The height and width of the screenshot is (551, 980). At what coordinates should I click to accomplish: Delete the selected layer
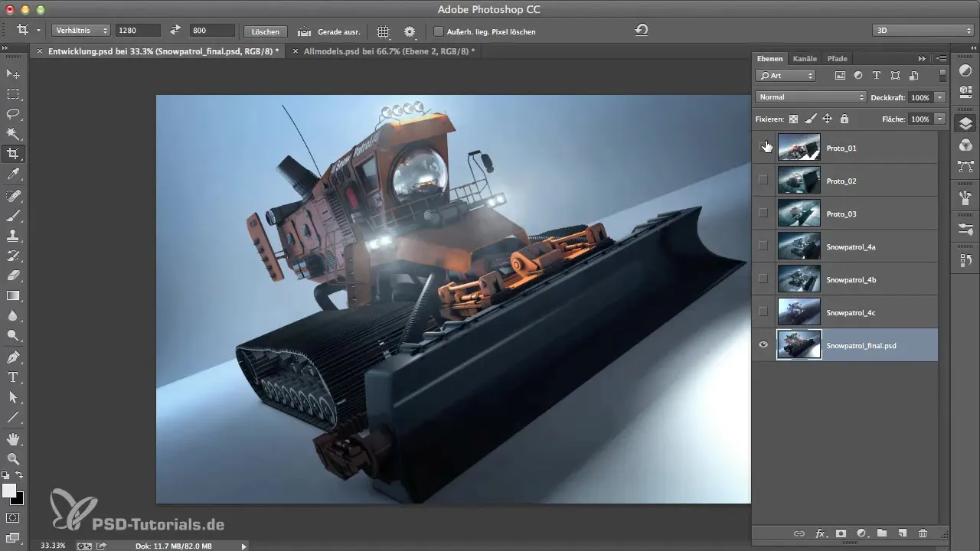pyautogui.click(x=923, y=533)
